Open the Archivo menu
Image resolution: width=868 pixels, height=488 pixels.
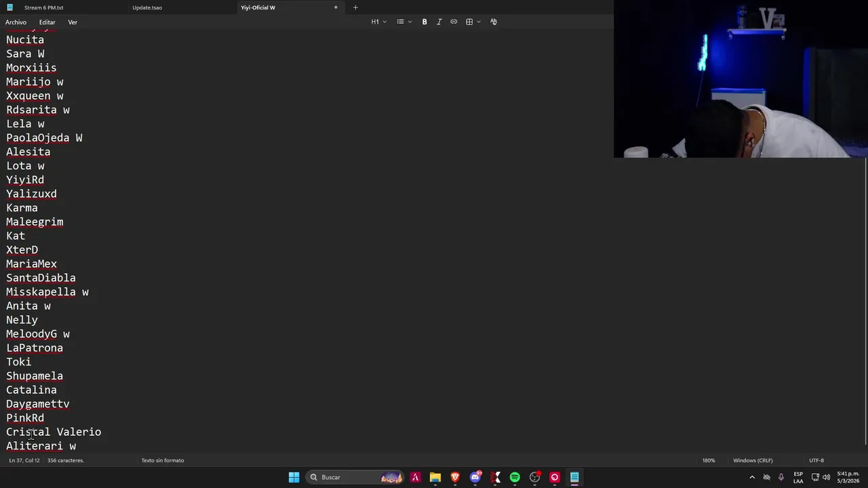[16, 22]
